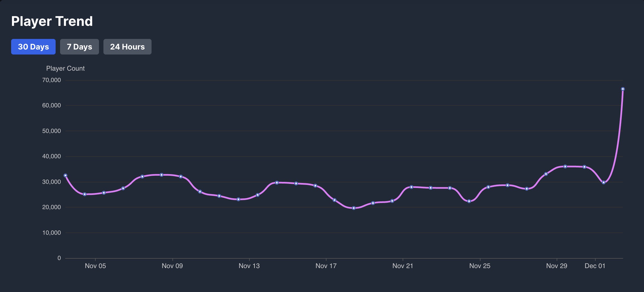Screen dimensions: 644x292
Task: Click the Nov 05 x-axis label
Action: [95, 266]
